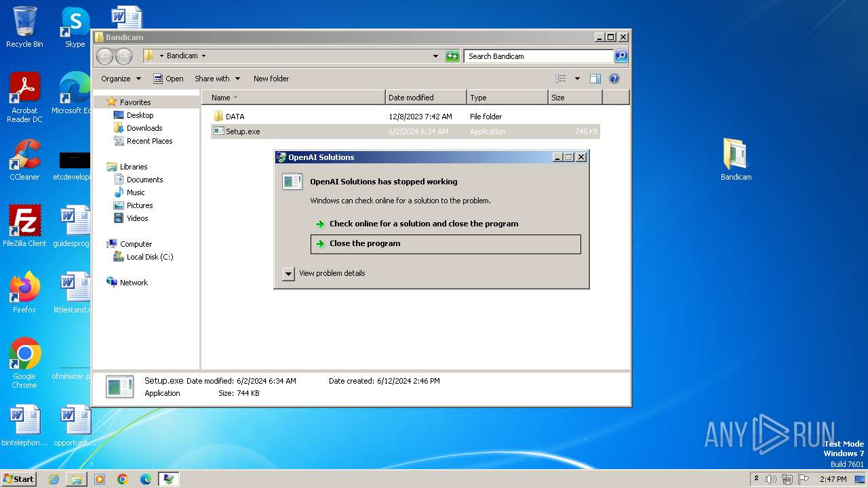
Task: Select the Setup.exe file row
Action: click(406, 131)
